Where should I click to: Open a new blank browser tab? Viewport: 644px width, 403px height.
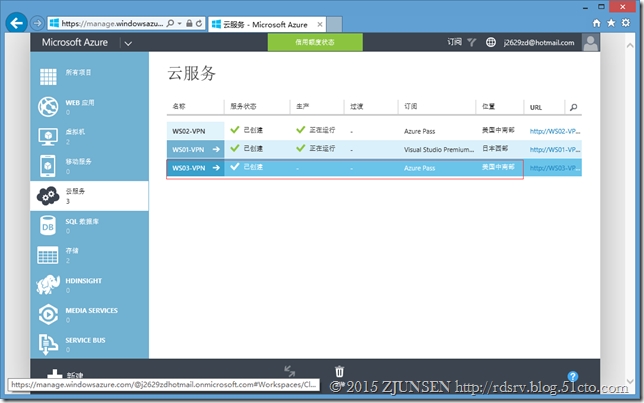(x=334, y=25)
